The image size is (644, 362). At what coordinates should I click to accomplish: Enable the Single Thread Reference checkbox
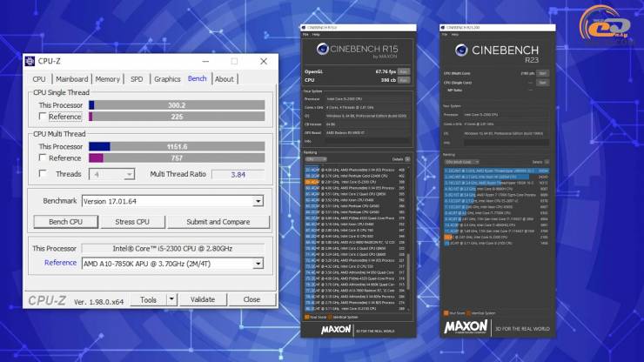(43, 117)
